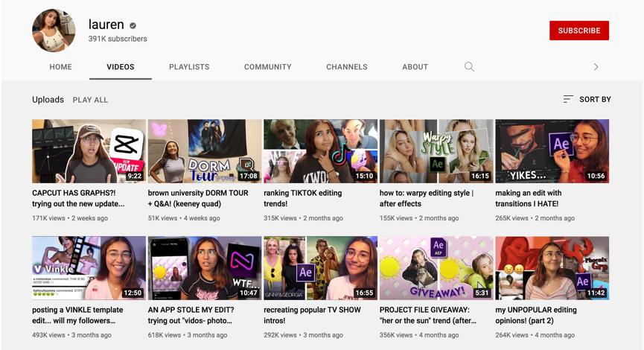The height and width of the screenshot is (350, 644).
Task: Click the Uploads section heading
Action: 48,99
